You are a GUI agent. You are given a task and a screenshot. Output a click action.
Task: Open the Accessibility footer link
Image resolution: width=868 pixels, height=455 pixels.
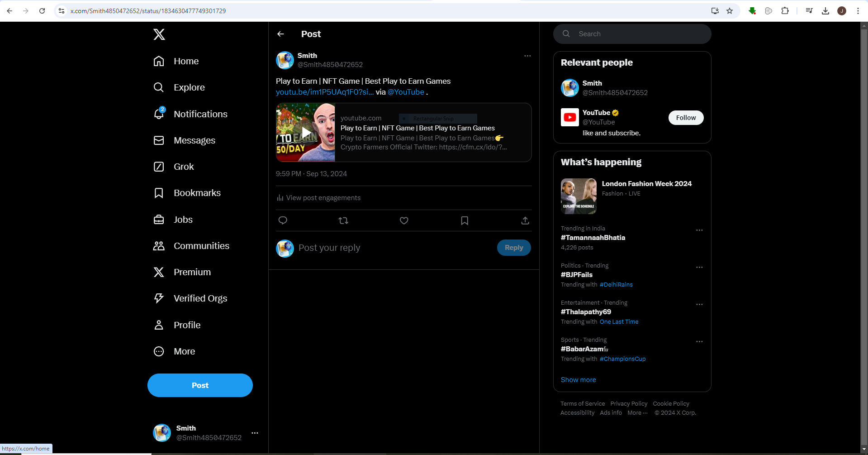[578, 413]
